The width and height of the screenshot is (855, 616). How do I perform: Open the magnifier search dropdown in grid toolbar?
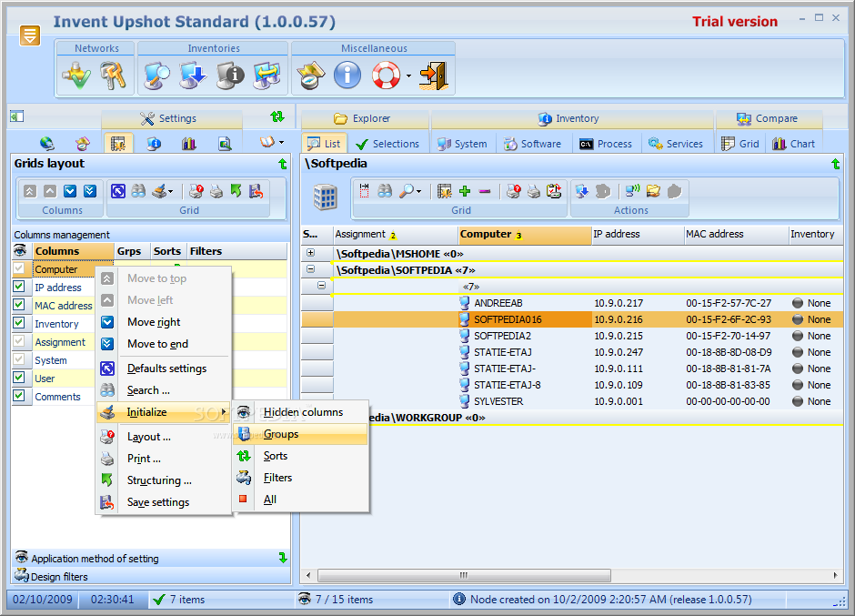(x=418, y=191)
